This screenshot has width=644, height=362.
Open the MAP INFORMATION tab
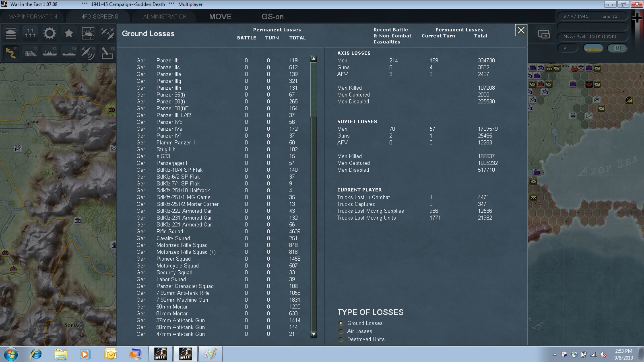point(33,16)
